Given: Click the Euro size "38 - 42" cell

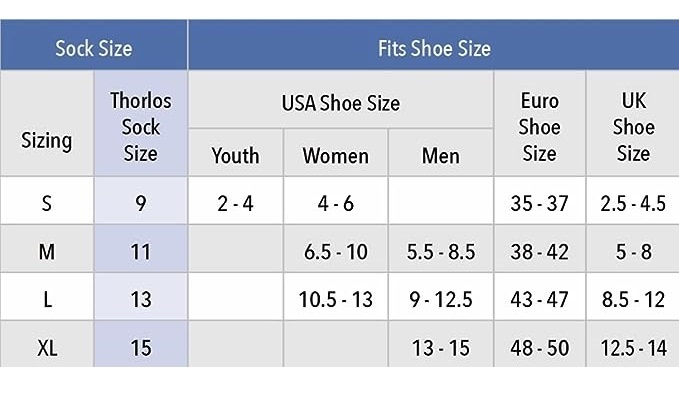Looking at the screenshot, I should [x=539, y=252].
